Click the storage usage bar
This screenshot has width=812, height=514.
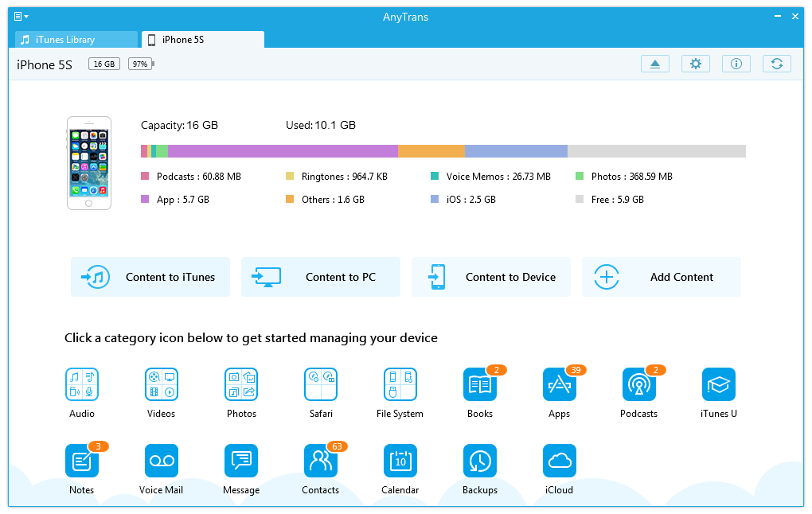pos(443,150)
